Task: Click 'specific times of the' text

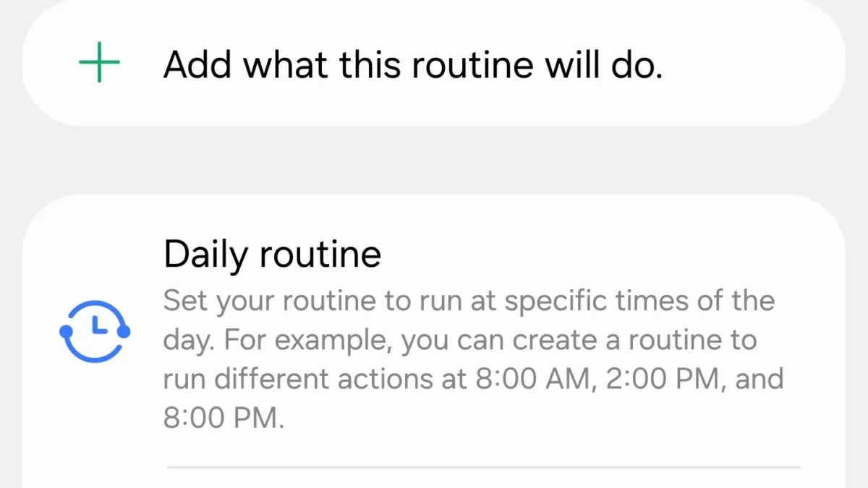Action: coord(639,301)
